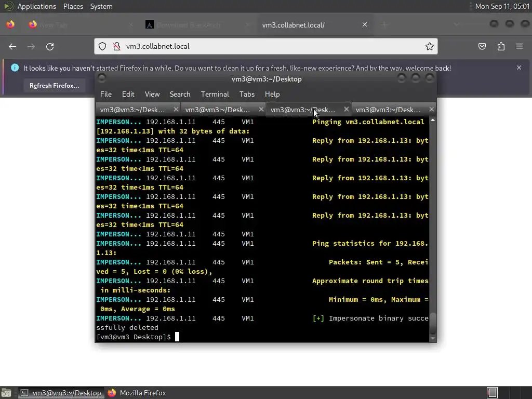Open the terminal Edit menu
This screenshot has height=399, width=532.
(x=128, y=95)
